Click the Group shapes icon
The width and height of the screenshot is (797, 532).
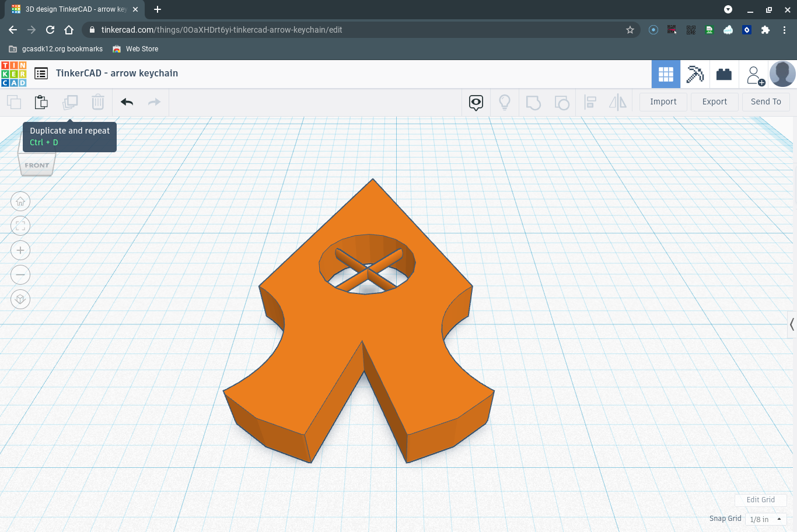click(533, 101)
